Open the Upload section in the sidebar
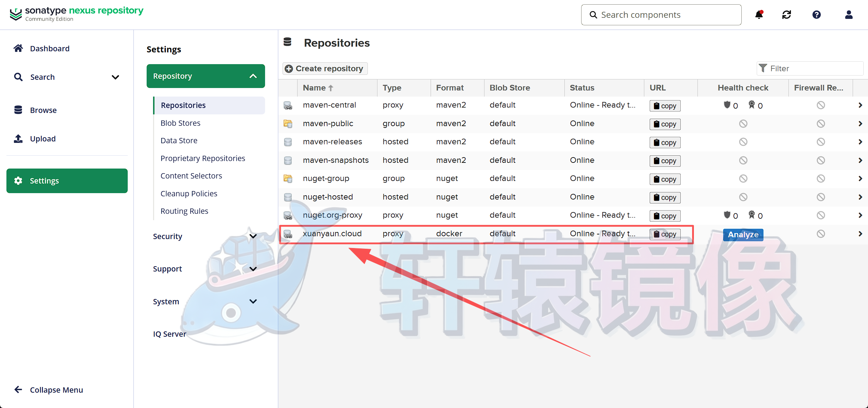The width and height of the screenshot is (868, 408). click(x=43, y=139)
